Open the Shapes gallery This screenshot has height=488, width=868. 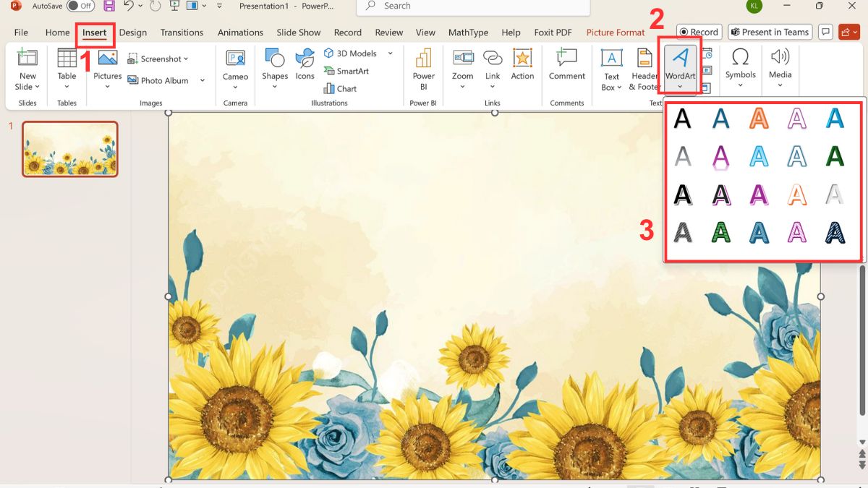pyautogui.click(x=275, y=69)
